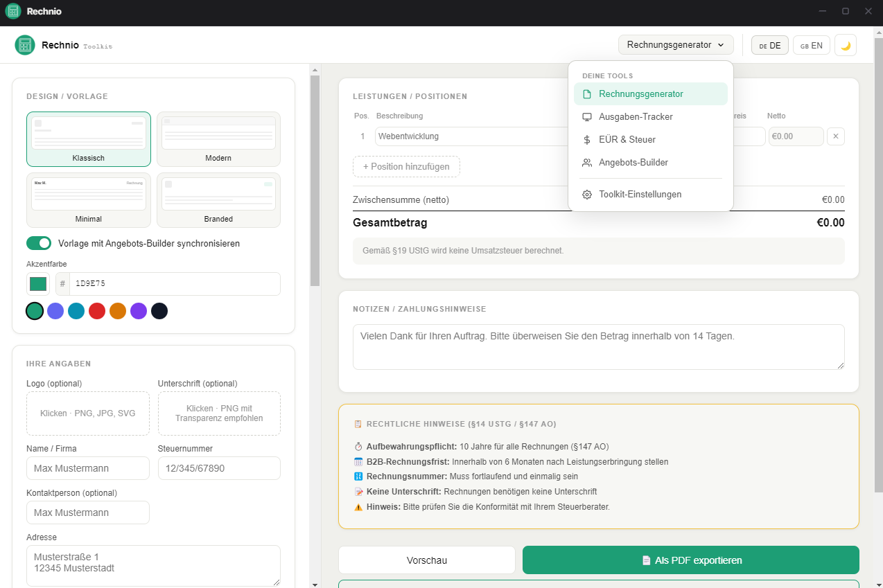Select the indigo accent color swatch

click(x=55, y=311)
